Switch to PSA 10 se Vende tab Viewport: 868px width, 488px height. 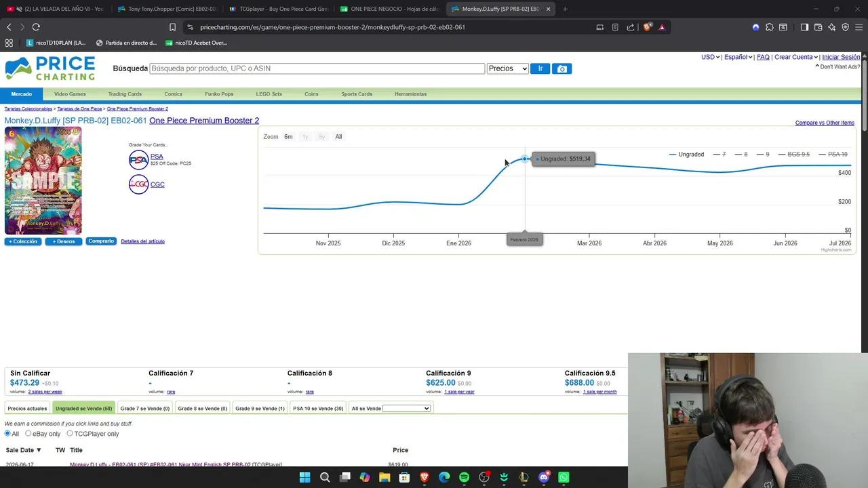coord(318,408)
